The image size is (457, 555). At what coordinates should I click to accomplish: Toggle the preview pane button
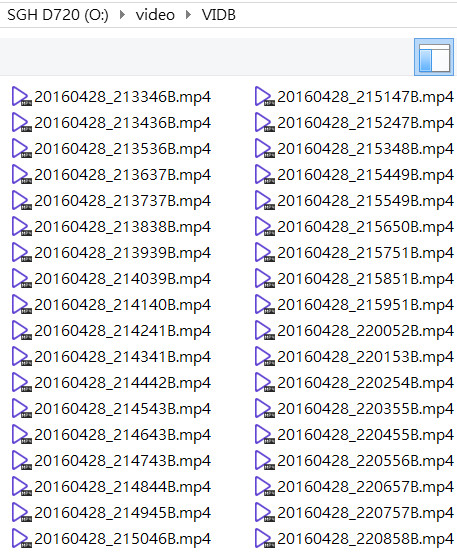pyautogui.click(x=434, y=57)
